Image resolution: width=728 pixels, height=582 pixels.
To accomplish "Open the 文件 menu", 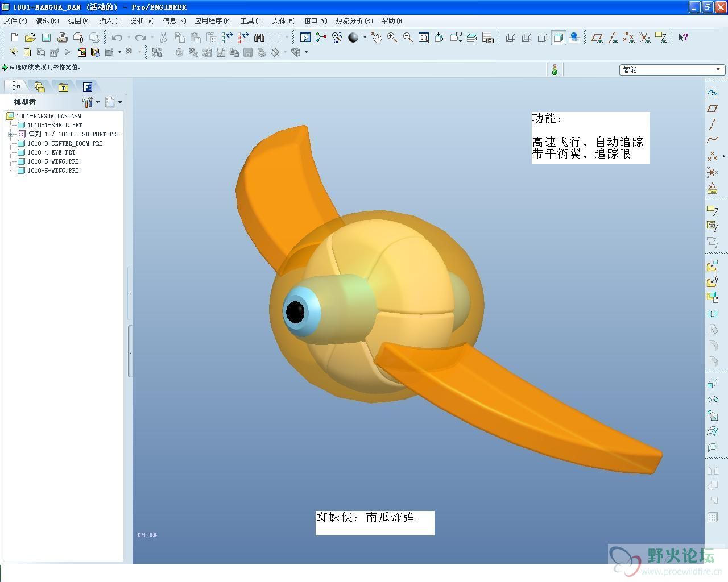I will [x=15, y=21].
